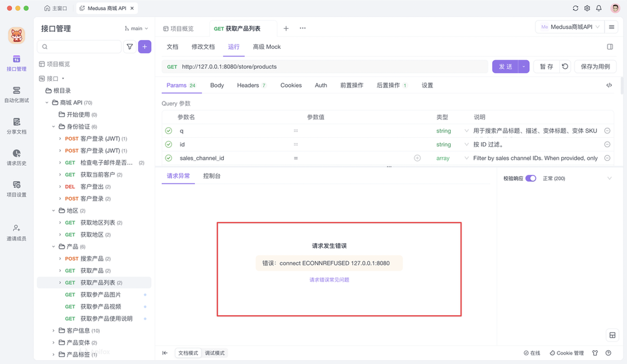Select GET 获取参产品图片 in tree

pyautogui.click(x=94, y=294)
